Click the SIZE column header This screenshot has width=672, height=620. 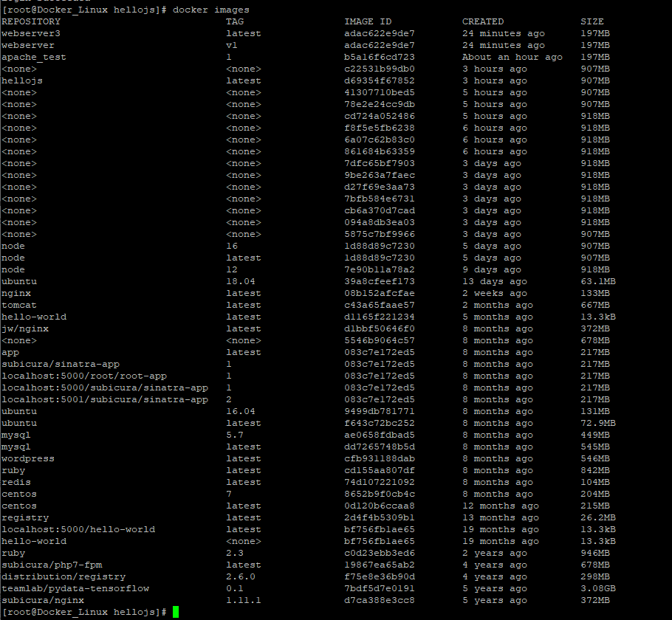tap(592, 21)
